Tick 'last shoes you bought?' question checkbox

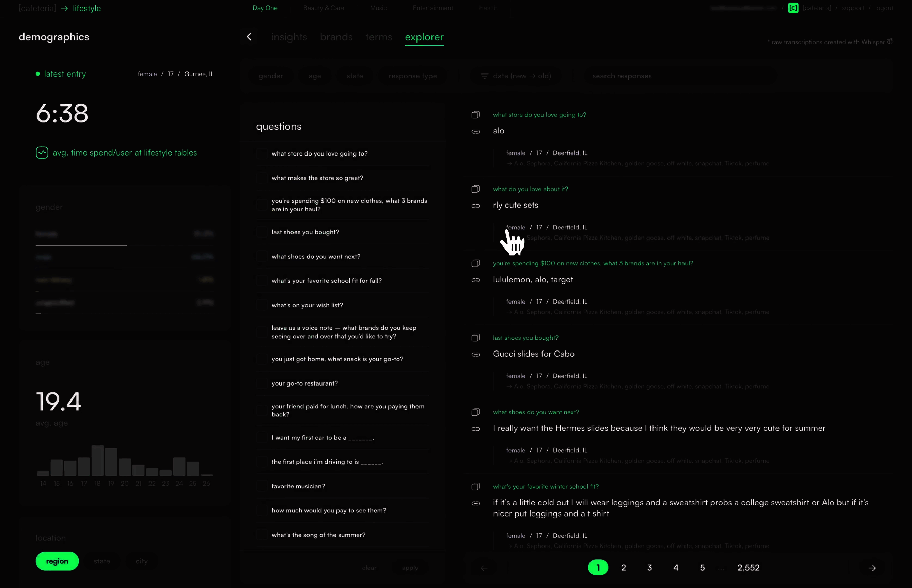click(x=262, y=232)
